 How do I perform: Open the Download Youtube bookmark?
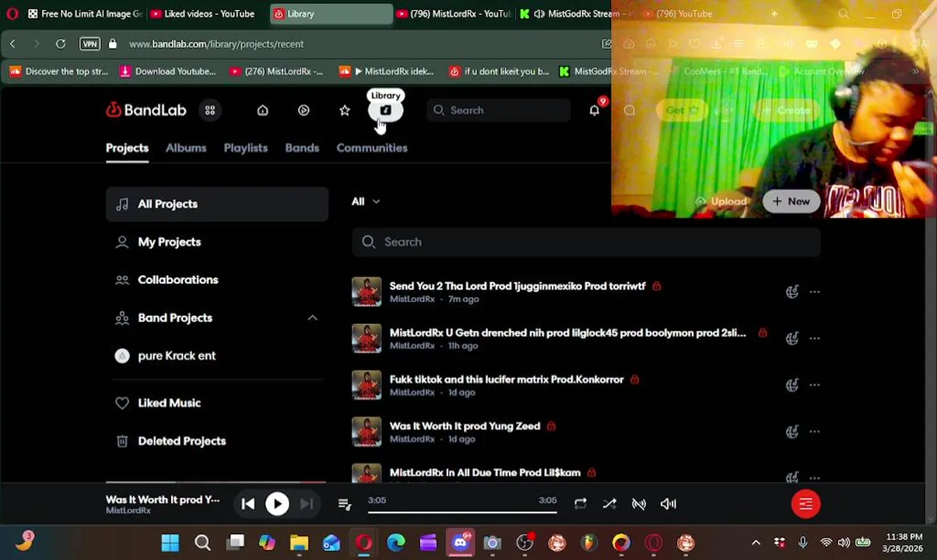[167, 72]
